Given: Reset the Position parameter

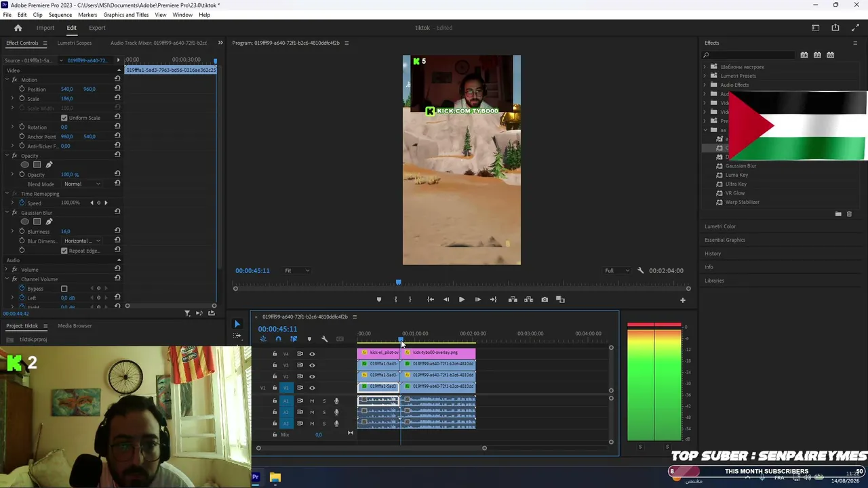Looking at the screenshot, I should (x=117, y=89).
